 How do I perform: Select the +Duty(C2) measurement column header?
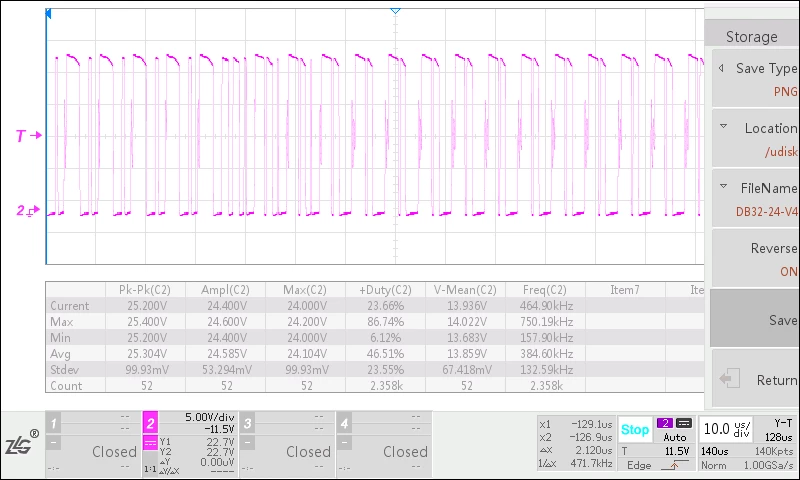coord(385,290)
